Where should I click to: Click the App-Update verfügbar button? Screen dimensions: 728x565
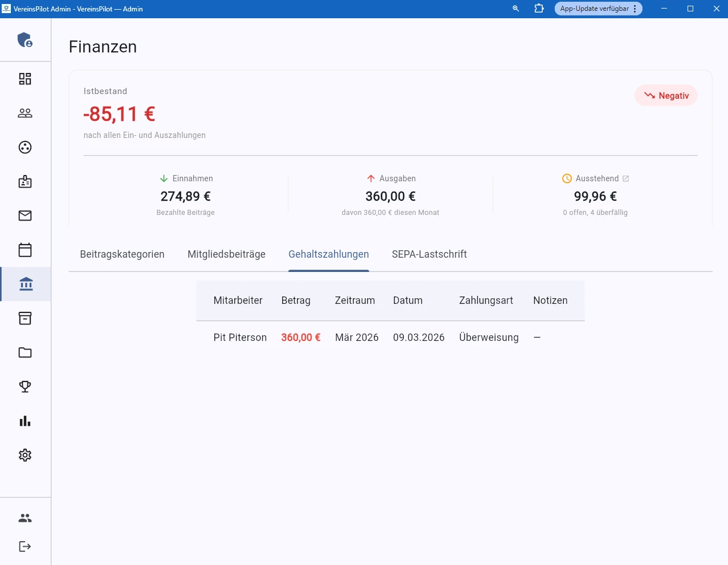point(595,9)
